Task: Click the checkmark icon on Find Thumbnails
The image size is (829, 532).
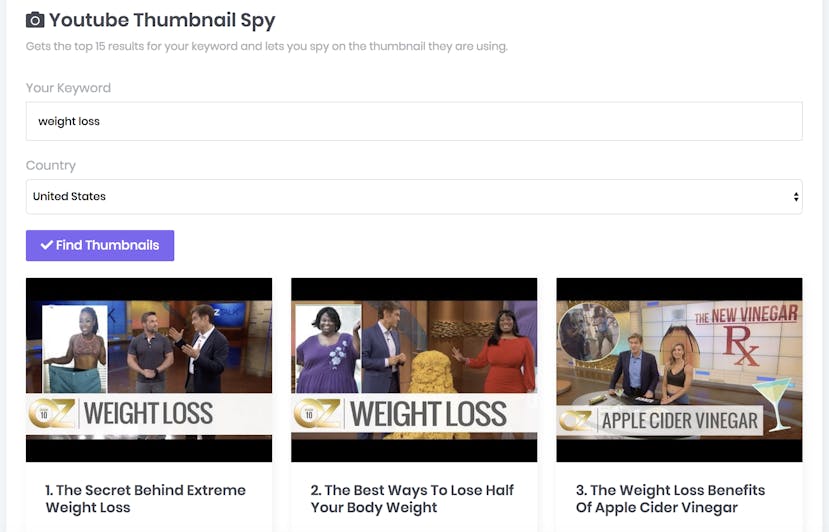Action: pos(47,245)
